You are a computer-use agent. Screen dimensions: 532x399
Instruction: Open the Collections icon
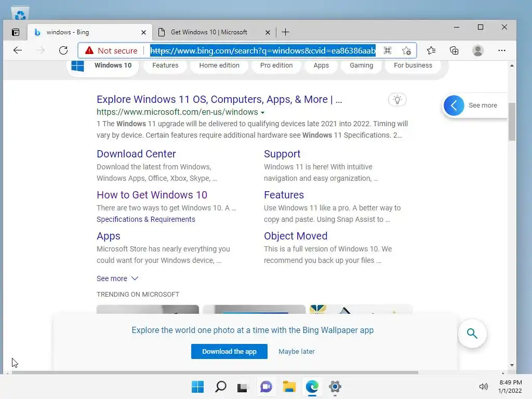click(454, 50)
